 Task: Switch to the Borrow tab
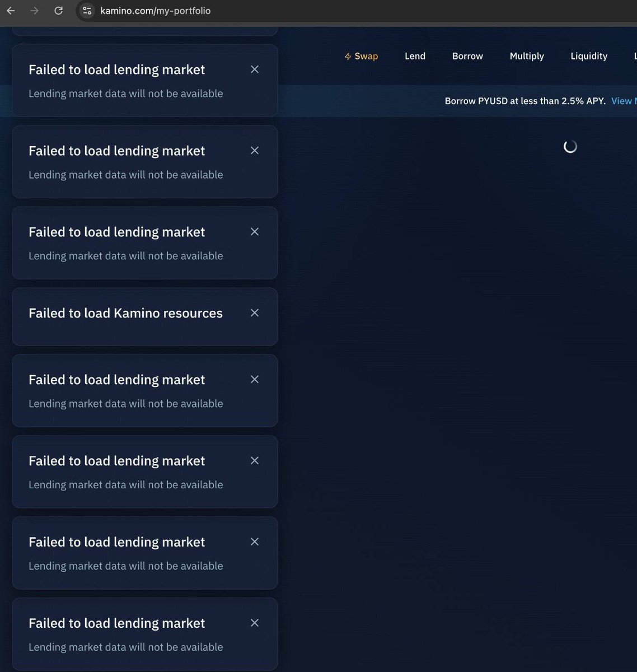click(467, 56)
